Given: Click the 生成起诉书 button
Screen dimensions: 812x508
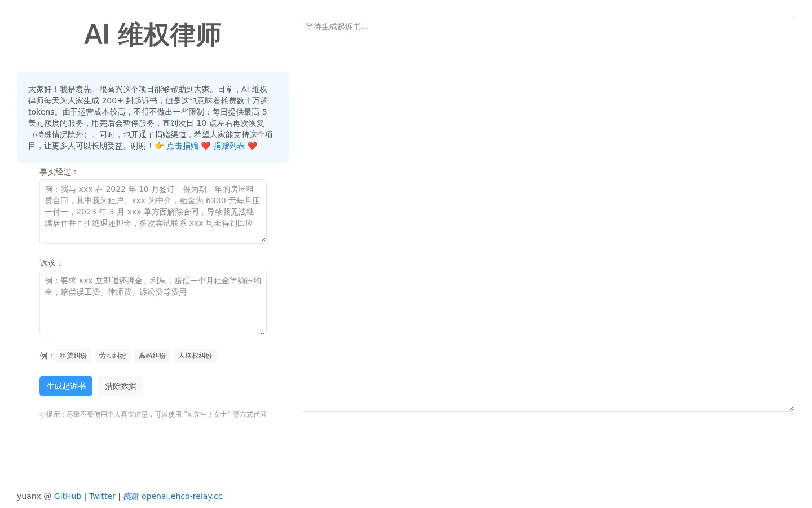Looking at the screenshot, I should 66,386.
